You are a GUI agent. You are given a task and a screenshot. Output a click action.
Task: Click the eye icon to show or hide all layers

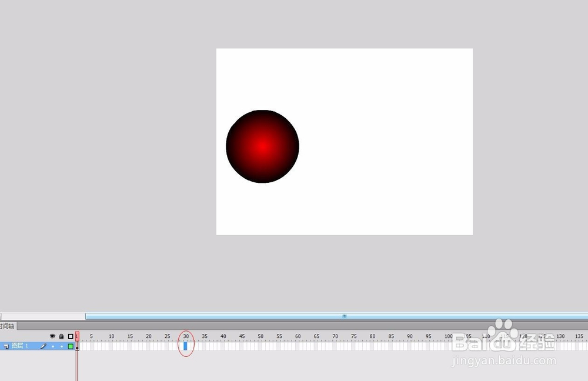(52, 336)
